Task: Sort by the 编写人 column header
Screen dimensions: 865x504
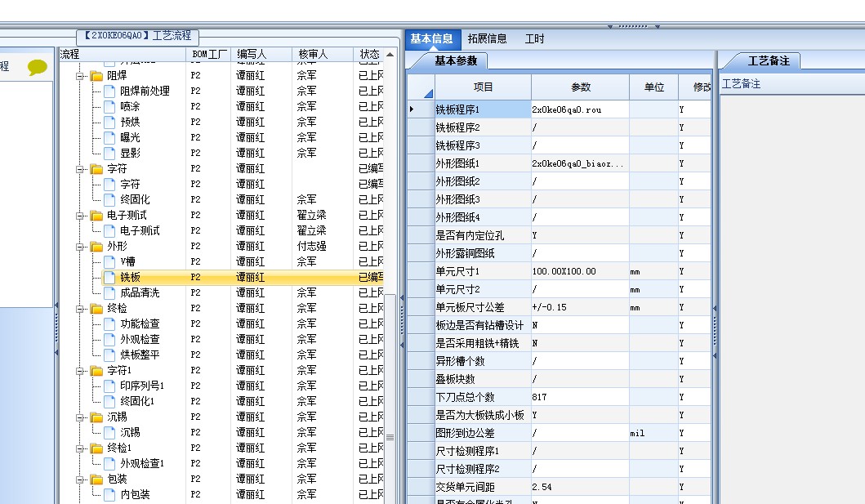Action: [x=261, y=54]
